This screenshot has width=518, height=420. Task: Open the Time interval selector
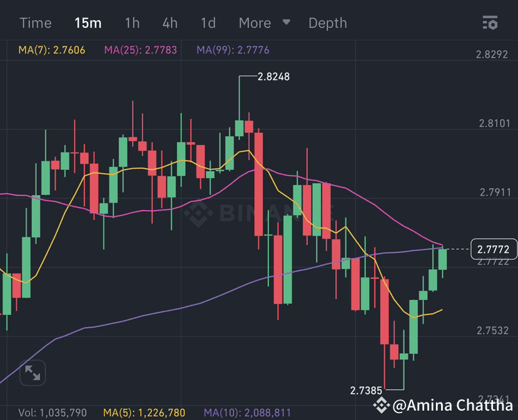(x=36, y=22)
